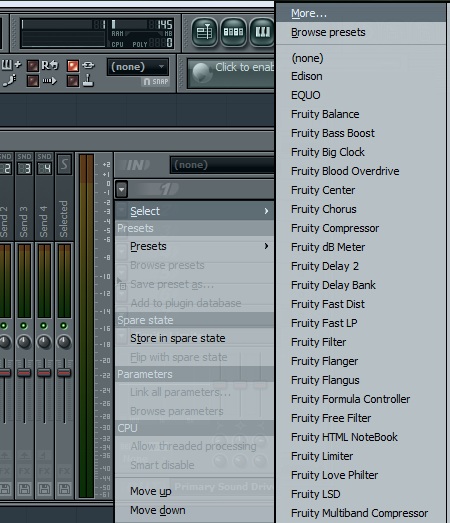Click the disk save icon under Selected track
This screenshot has height=523, width=450.
64,489
